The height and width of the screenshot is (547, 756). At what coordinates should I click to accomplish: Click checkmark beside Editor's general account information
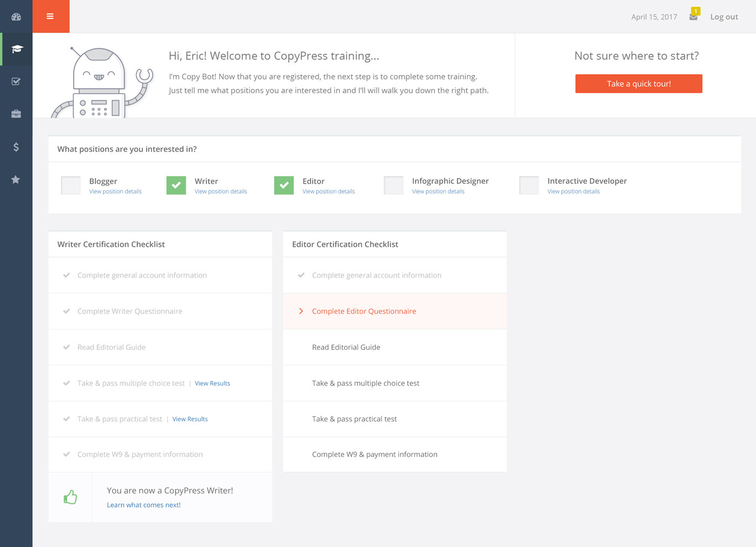tap(301, 275)
